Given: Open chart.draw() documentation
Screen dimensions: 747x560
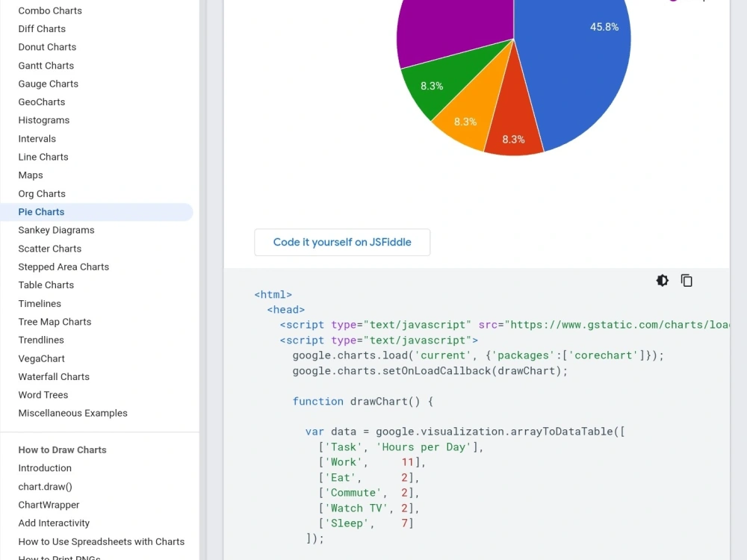Looking at the screenshot, I should coord(46,486).
